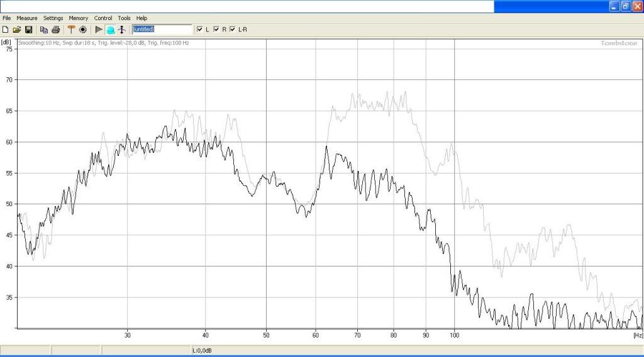Print the graph using the printer icon

coord(55,30)
